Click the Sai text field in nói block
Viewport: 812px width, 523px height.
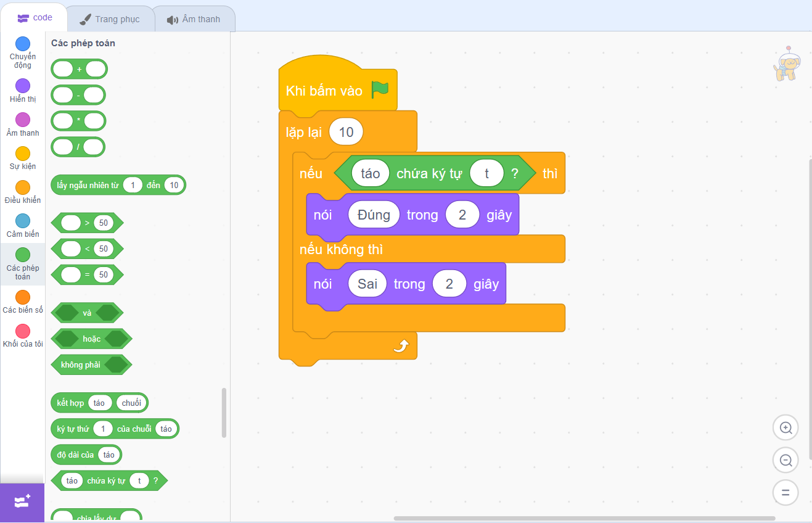point(367,284)
